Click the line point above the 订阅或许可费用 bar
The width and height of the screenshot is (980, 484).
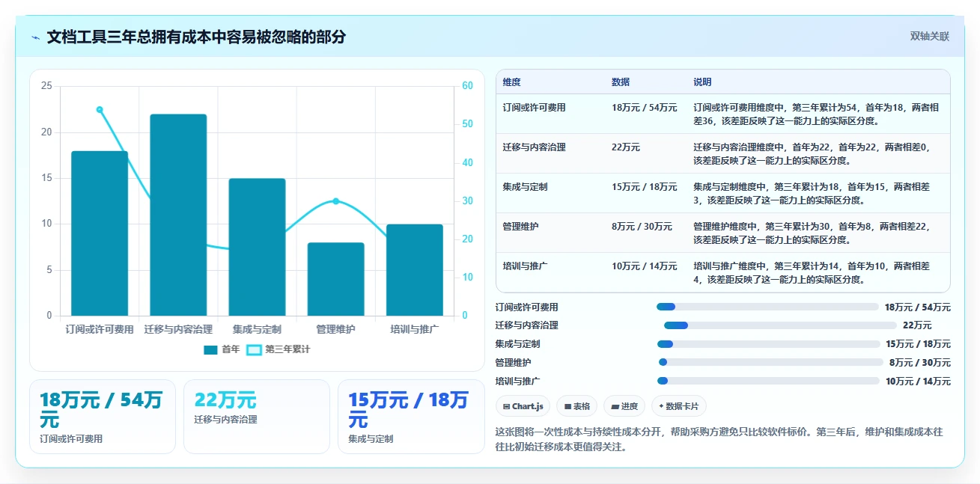[100, 109]
